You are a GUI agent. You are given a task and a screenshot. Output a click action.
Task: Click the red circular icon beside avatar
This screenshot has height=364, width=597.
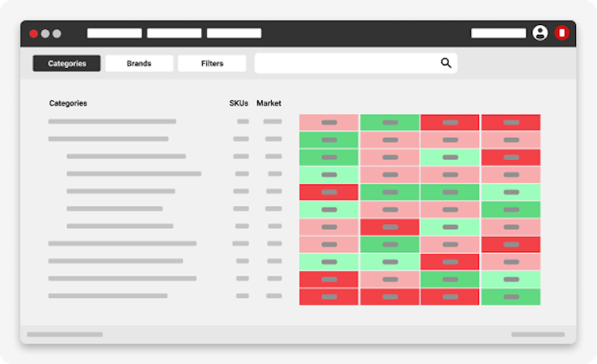pos(561,32)
